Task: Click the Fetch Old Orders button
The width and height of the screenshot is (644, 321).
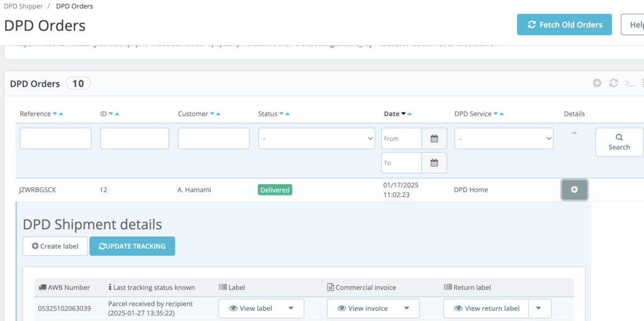Action: coord(564,24)
